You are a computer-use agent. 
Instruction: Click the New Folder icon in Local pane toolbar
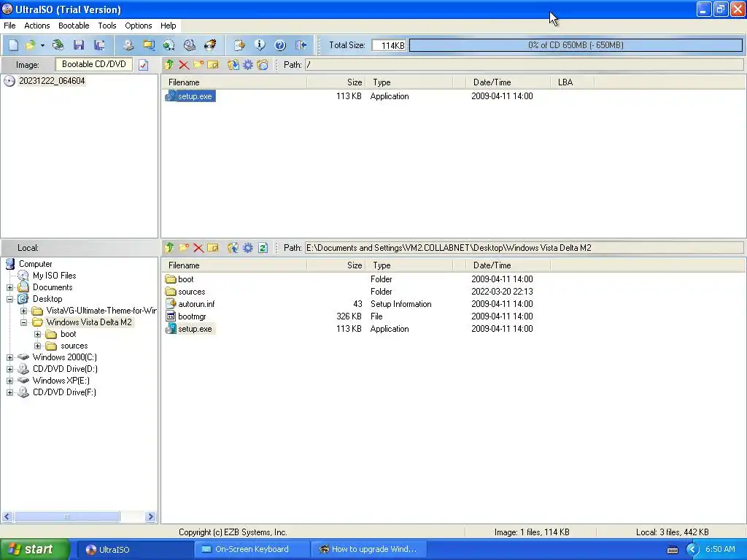[x=183, y=248]
